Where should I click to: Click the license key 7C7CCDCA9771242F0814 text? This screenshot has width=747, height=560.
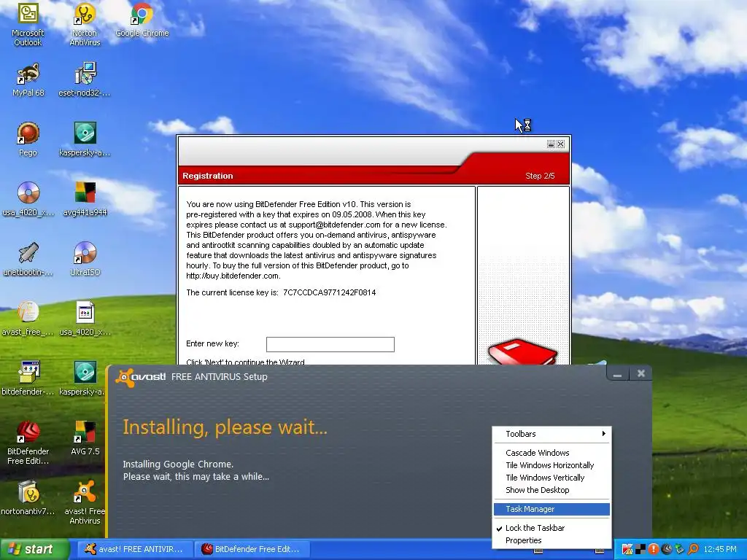329,292
